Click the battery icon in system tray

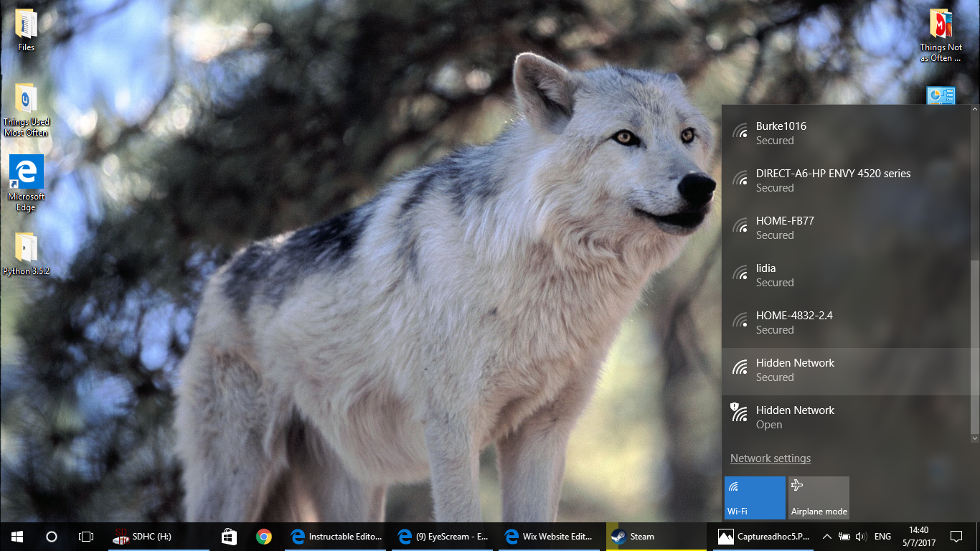(x=844, y=536)
